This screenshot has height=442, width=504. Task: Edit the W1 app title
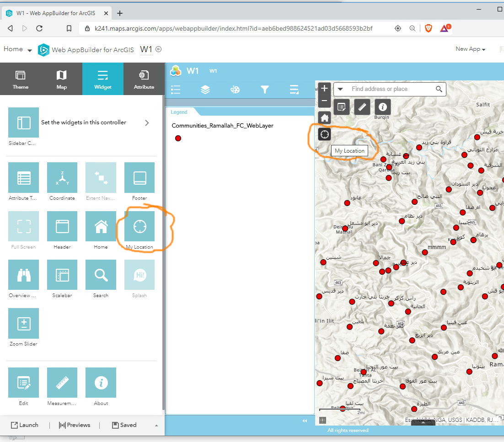(146, 49)
